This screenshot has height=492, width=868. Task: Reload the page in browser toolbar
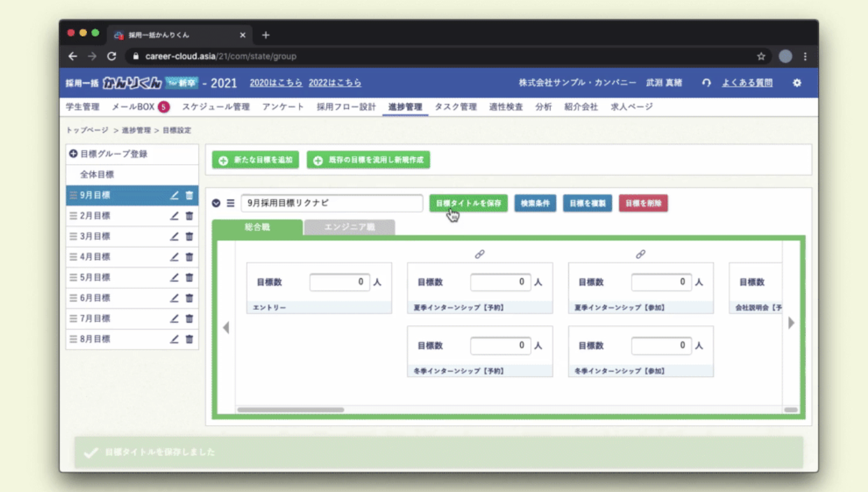112,56
